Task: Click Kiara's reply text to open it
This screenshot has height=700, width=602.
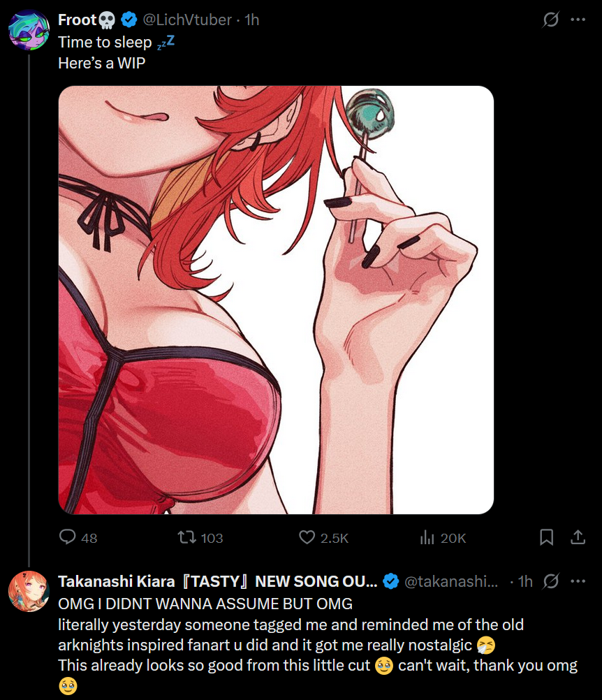Action: pyautogui.click(x=318, y=645)
